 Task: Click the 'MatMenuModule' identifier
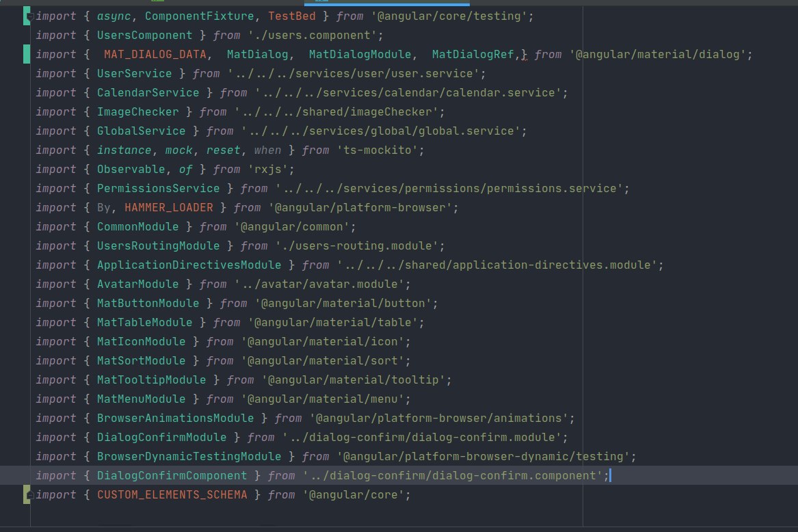point(142,399)
